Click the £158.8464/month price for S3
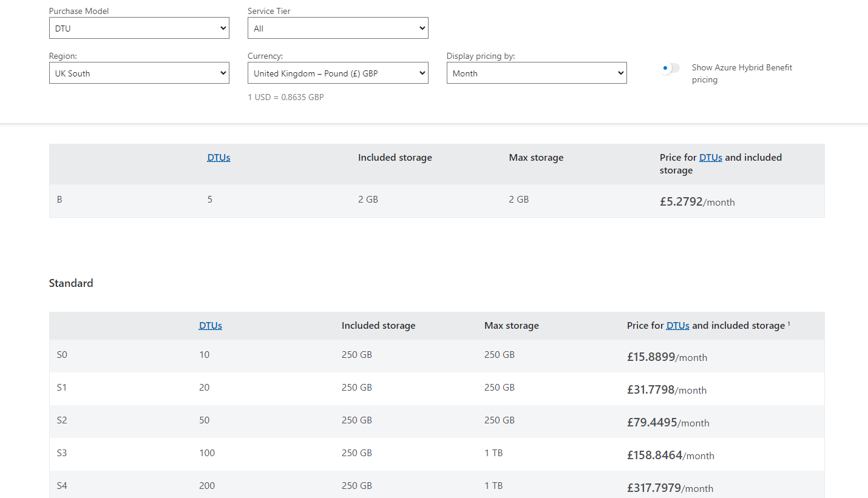Image resolution: width=868 pixels, height=498 pixels. click(671, 456)
